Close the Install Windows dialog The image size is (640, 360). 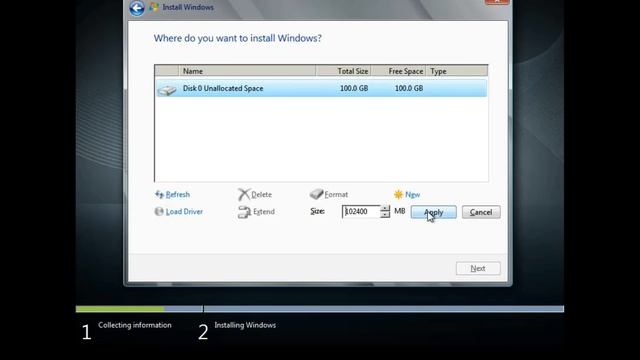click(497, 2)
